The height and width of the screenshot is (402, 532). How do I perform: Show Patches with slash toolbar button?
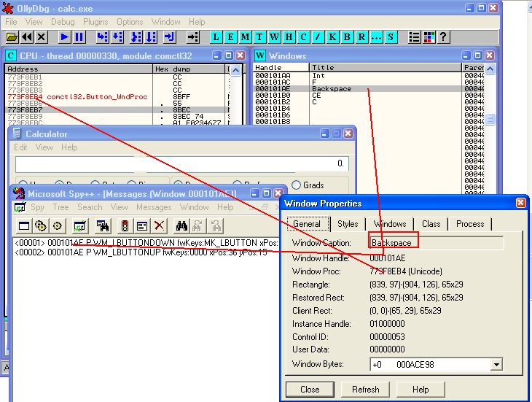pyautogui.click(x=318, y=36)
